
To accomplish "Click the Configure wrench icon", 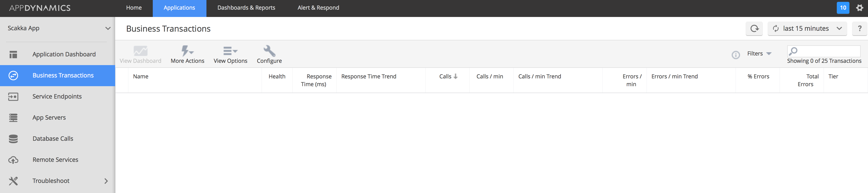I will coord(269,51).
